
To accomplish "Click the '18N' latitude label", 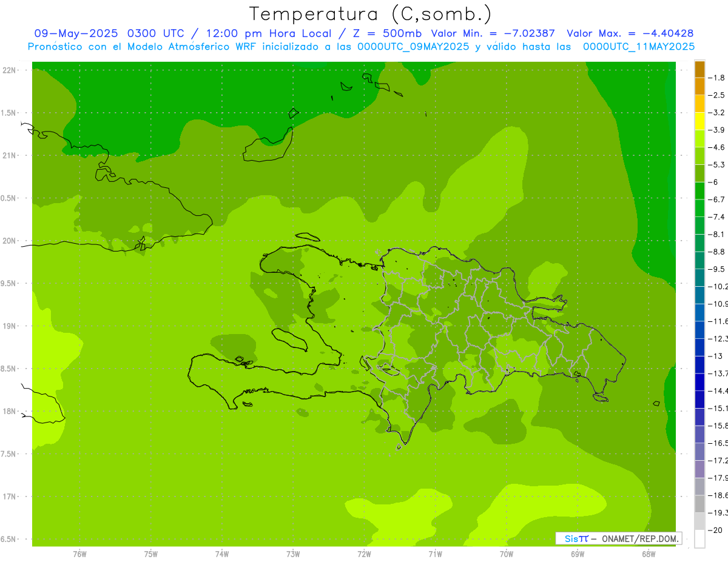I will [10, 411].
